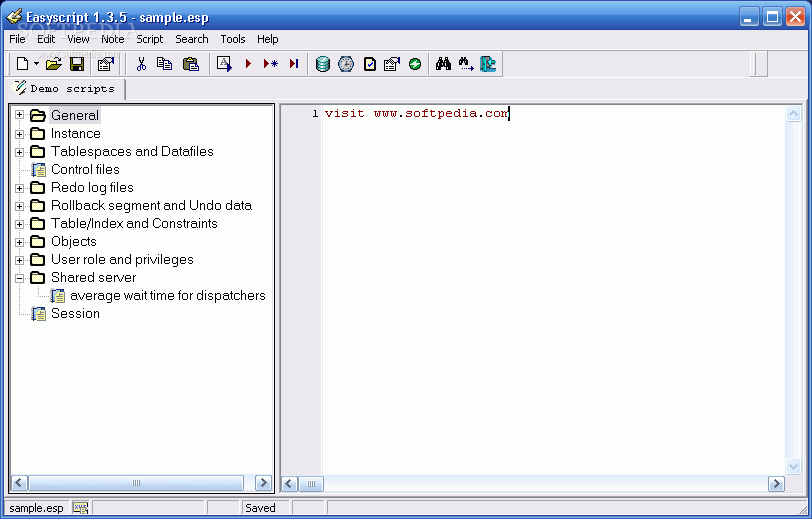Create a new file with the blank page icon
The image size is (812, 519).
pyautogui.click(x=22, y=64)
